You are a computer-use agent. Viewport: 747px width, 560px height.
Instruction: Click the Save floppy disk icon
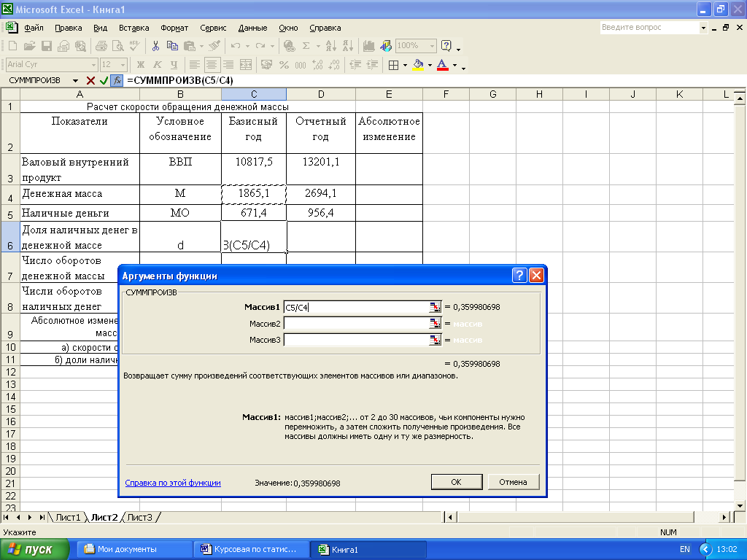46,46
